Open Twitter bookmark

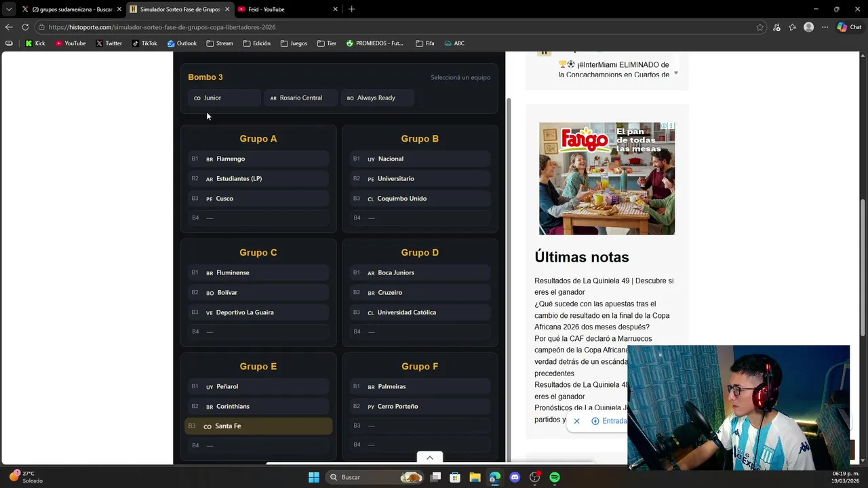pyautogui.click(x=109, y=43)
